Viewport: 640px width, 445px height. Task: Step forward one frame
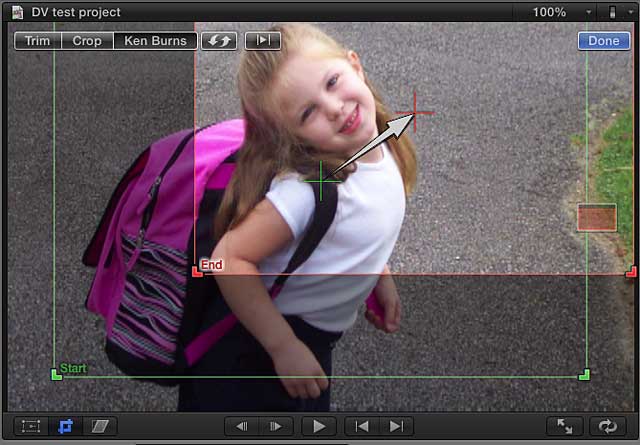276,427
